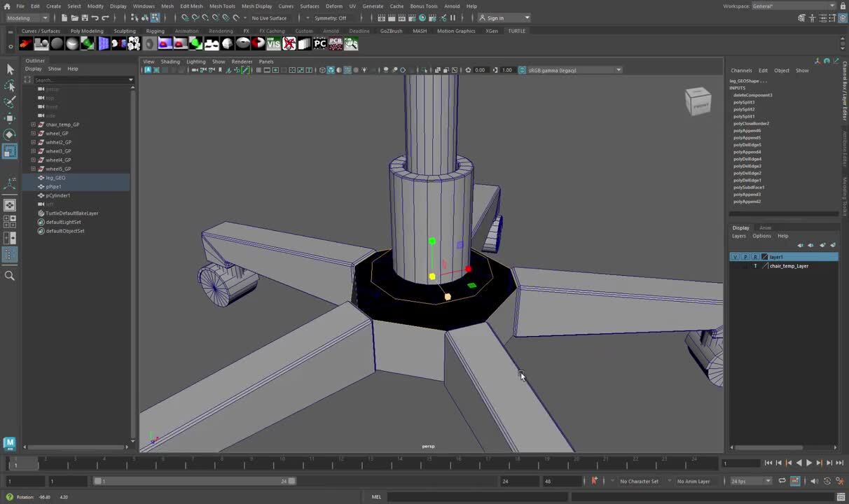The image size is (849, 504).
Task: Switch to the Poly Modeling shelf tab
Action: [x=87, y=31]
